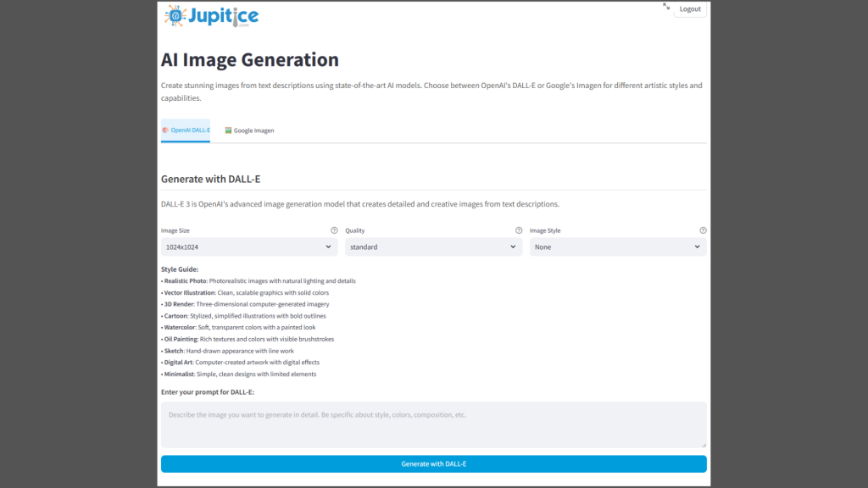Click the help icon for Image Size
Screen dimensions: 868x488
tap(334, 230)
